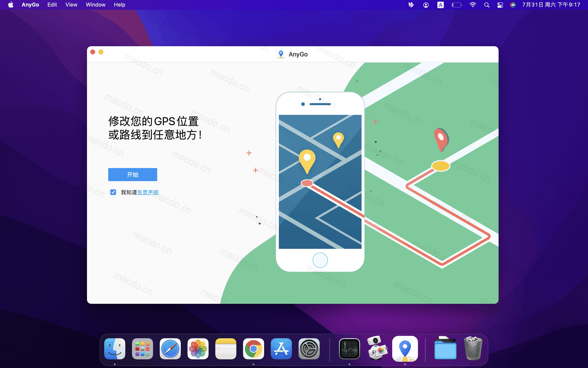The image size is (588, 368).
Task: Uncheck the 我知道 disclaimer checkbox
Action: click(x=113, y=192)
